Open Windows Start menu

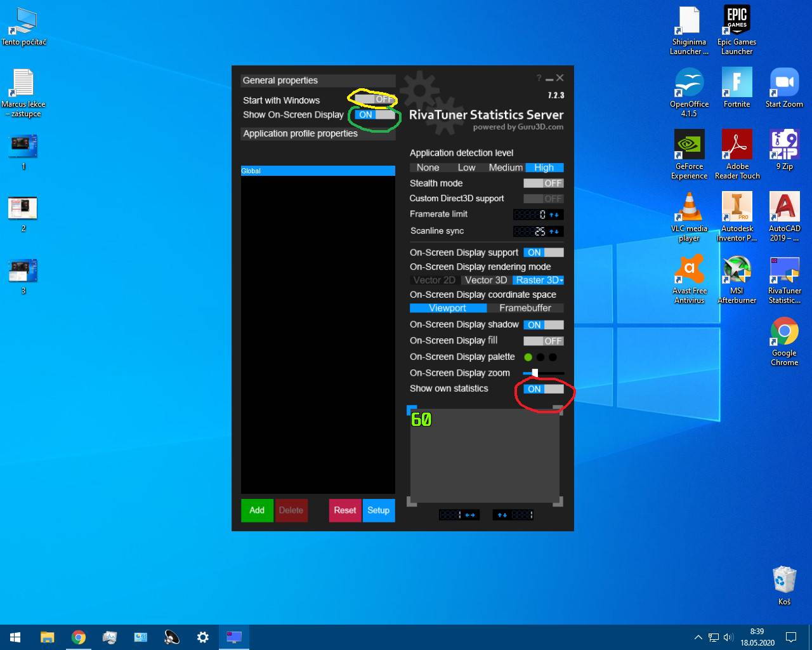coord(15,637)
